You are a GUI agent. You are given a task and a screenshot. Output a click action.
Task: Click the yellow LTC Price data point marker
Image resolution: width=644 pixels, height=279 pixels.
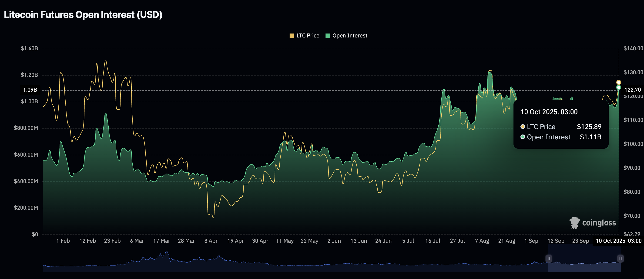coord(618,83)
